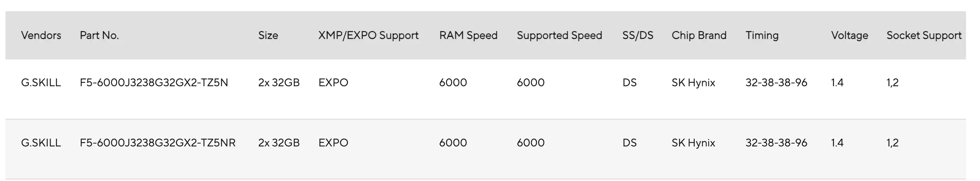This screenshot has height=181, width=980.
Task: Click the Timing column header
Action: pyautogui.click(x=762, y=35)
